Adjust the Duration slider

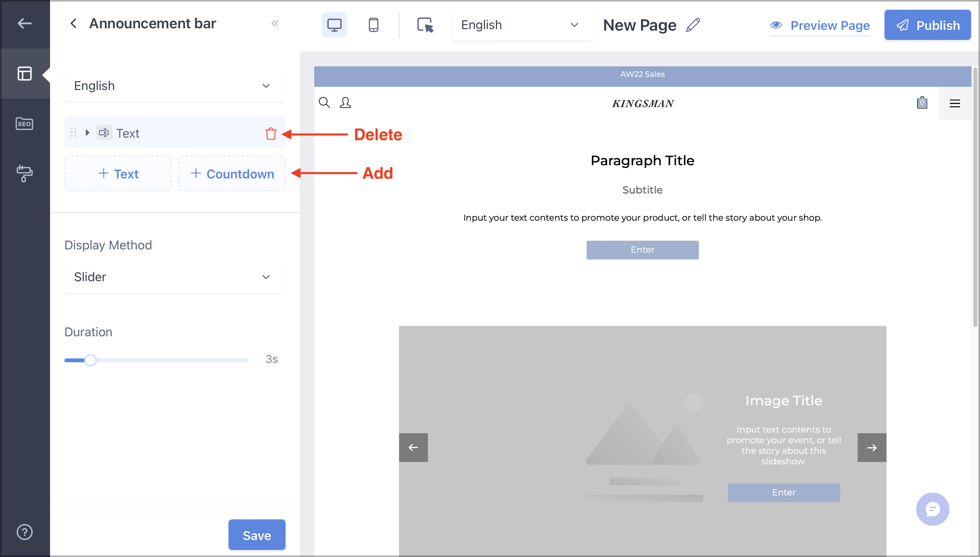pos(90,360)
